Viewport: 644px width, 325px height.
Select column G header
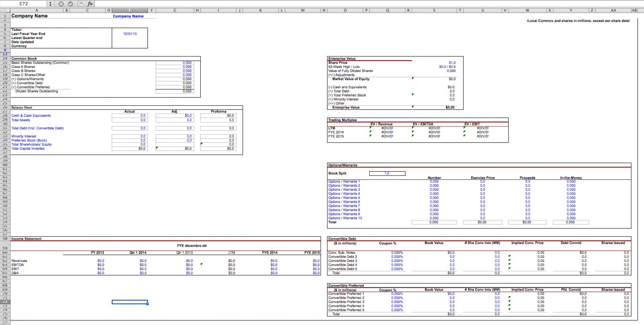point(175,10)
